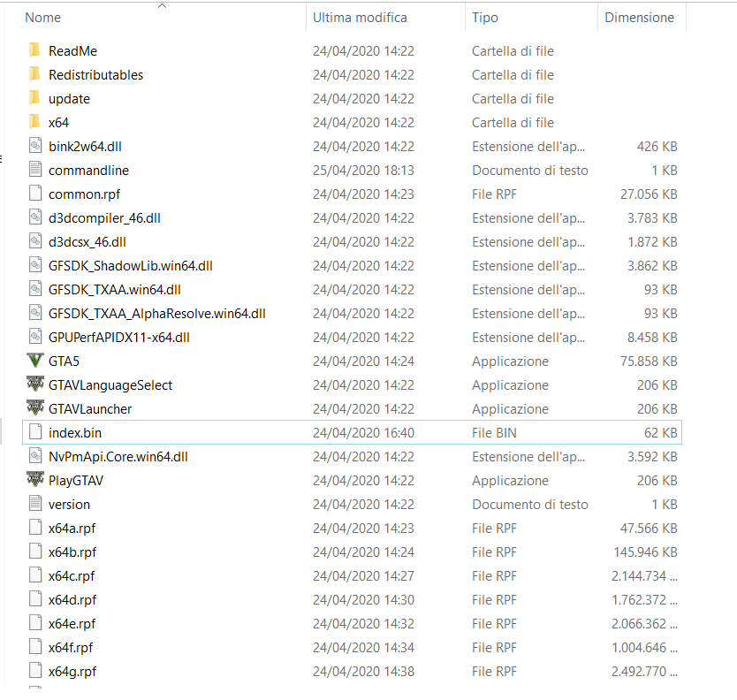Sort by the Tipo column header
The image size is (737, 700).
pos(484,18)
